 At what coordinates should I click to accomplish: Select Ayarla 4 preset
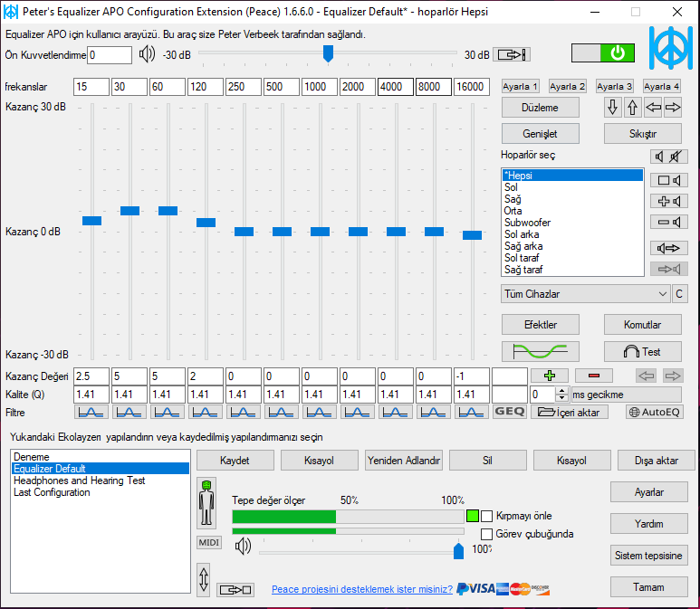point(661,86)
